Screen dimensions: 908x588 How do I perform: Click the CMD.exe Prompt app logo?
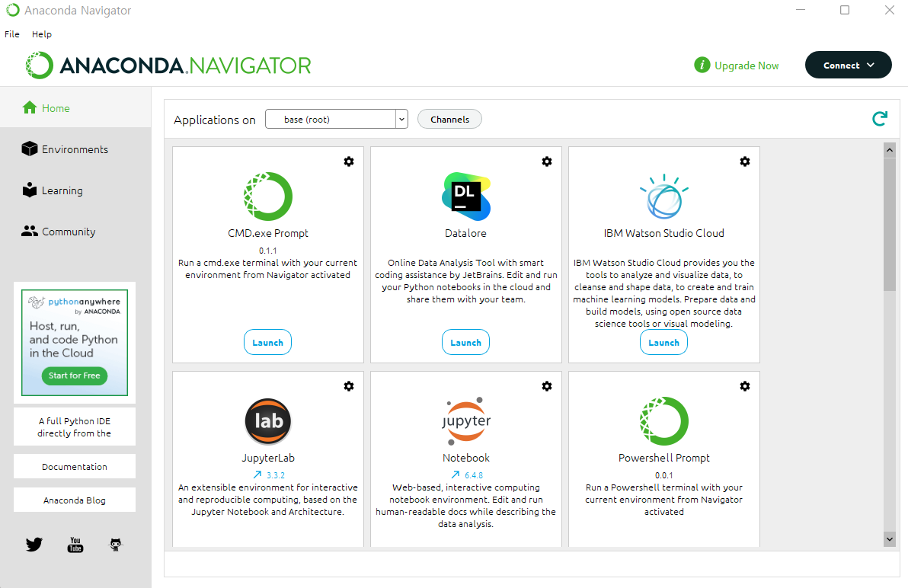[268, 197]
